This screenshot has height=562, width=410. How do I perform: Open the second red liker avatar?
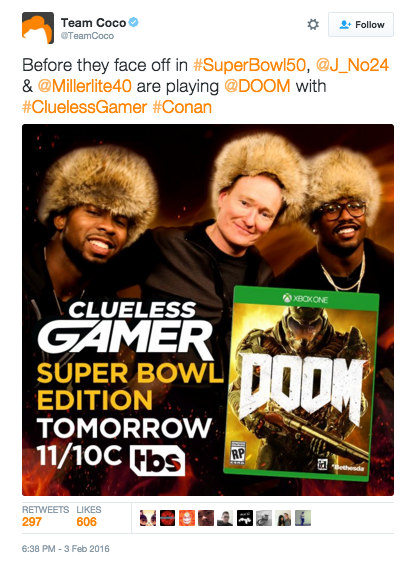167,518
